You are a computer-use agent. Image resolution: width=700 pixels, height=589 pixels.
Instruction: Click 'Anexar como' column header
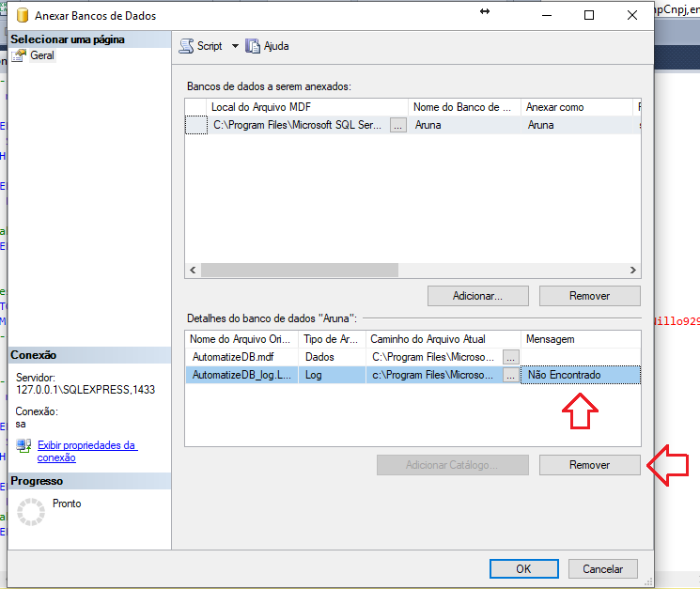click(x=577, y=107)
